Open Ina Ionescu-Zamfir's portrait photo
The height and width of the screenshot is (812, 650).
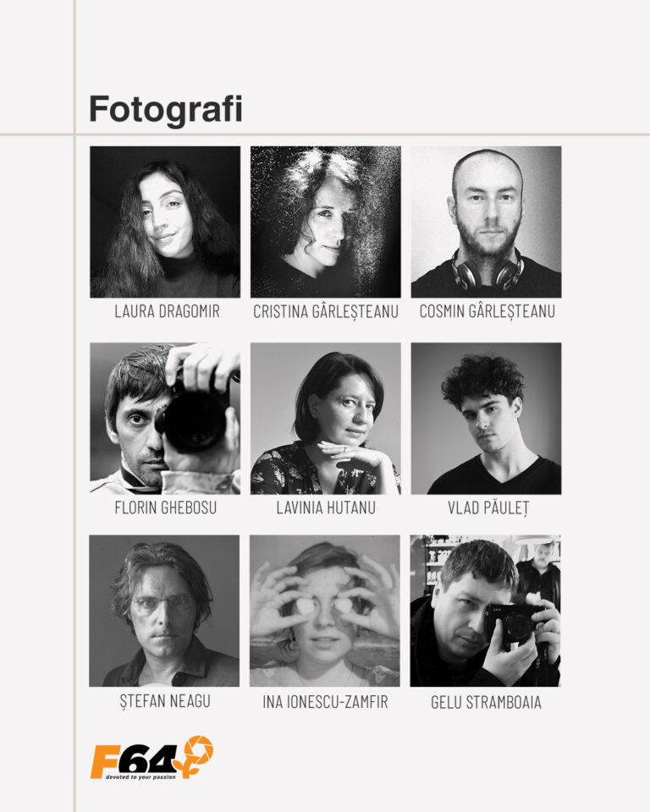click(x=324, y=611)
